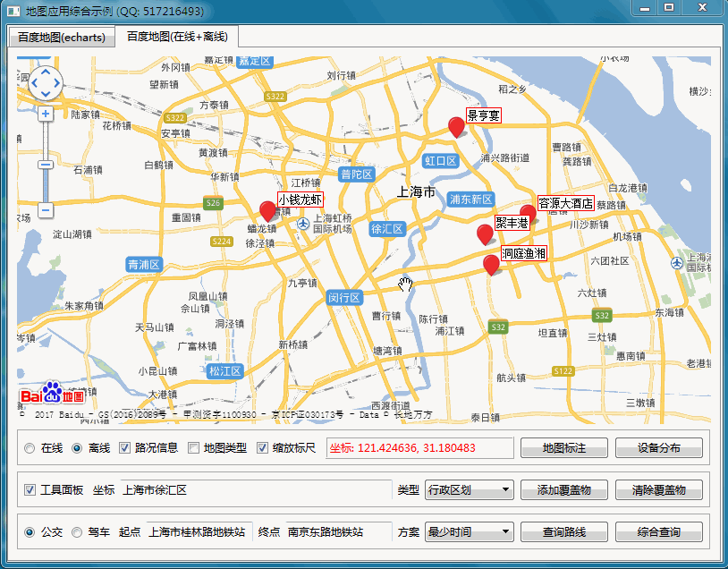Click the 上海虹桥国际机场 airport icon
Viewport: 728px width, 569px height.
[303, 224]
